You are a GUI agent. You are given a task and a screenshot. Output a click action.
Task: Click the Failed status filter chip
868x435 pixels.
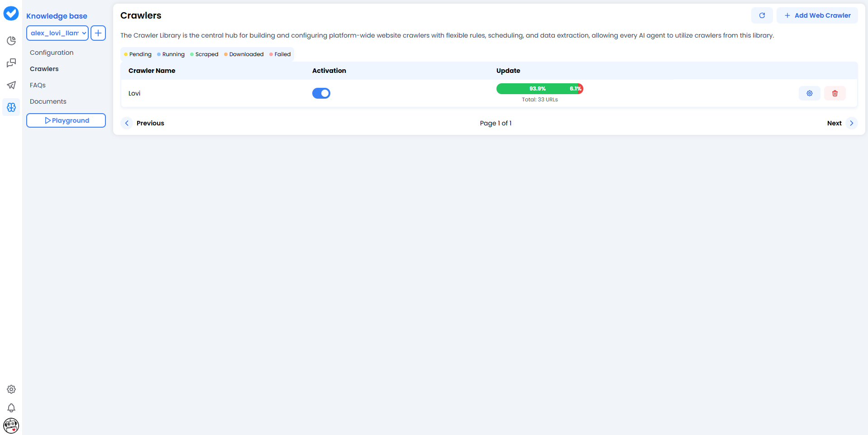280,54
